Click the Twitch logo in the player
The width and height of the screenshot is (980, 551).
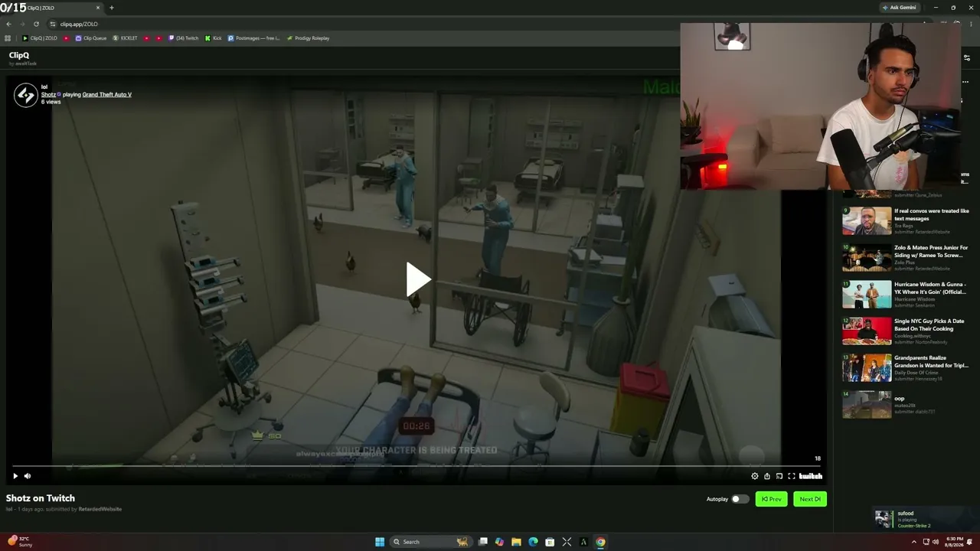(810, 476)
